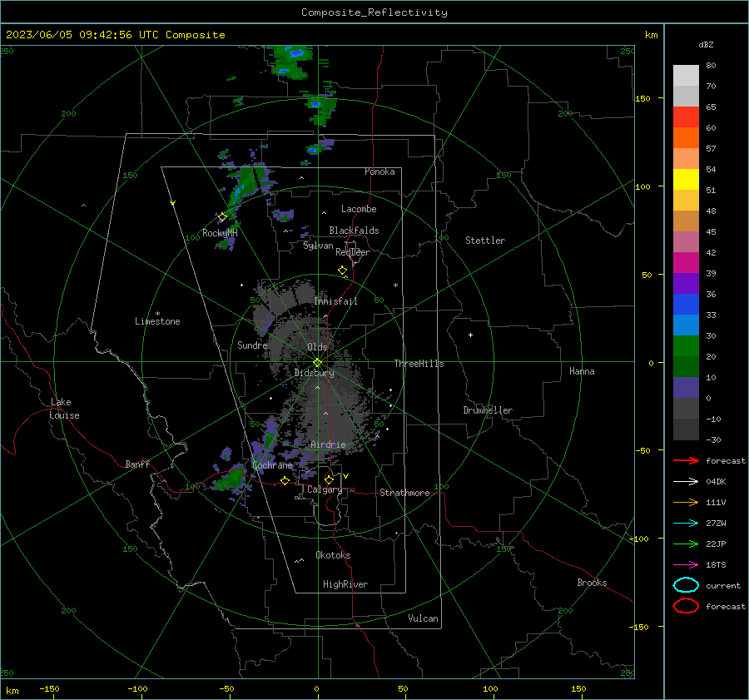Click the 100 tick on right km axis
The width and height of the screenshot is (749, 700).
pyautogui.click(x=642, y=186)
